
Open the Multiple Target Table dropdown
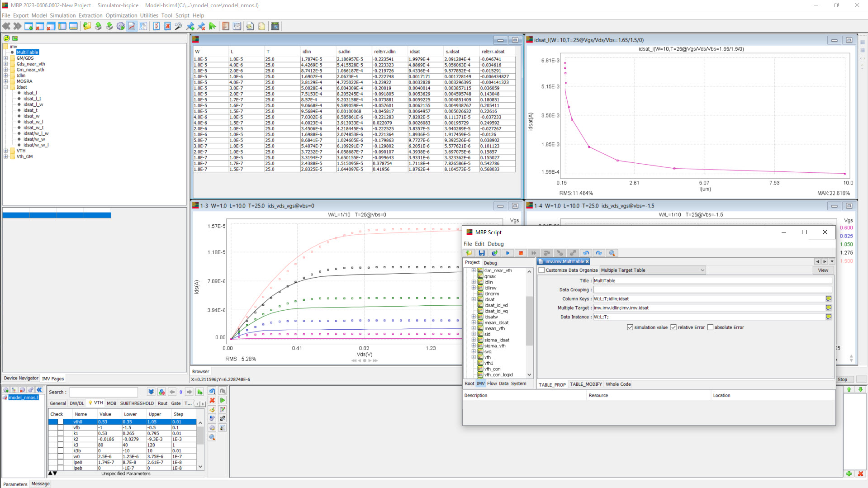point(702,270)
